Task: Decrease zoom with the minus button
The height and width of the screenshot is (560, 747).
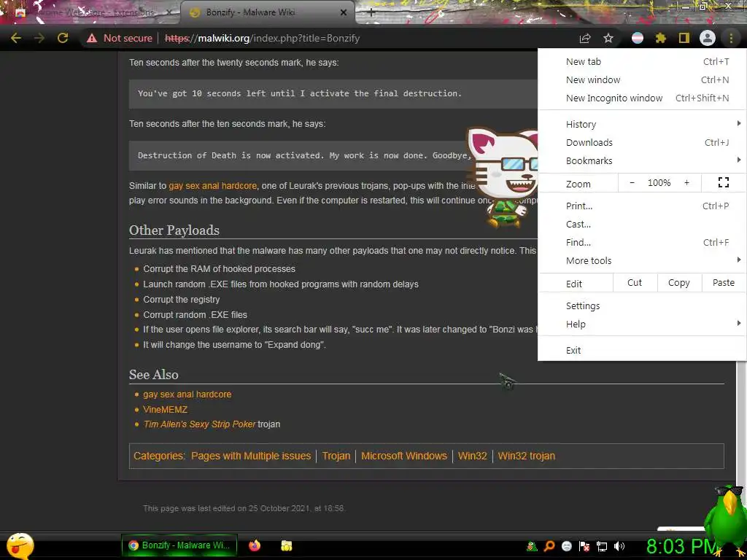Action: [x=632, y=183]
